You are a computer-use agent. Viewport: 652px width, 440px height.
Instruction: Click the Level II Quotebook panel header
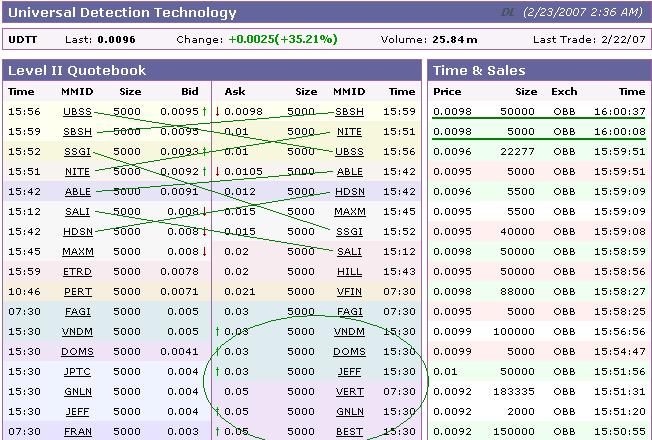tap(77, 71)
